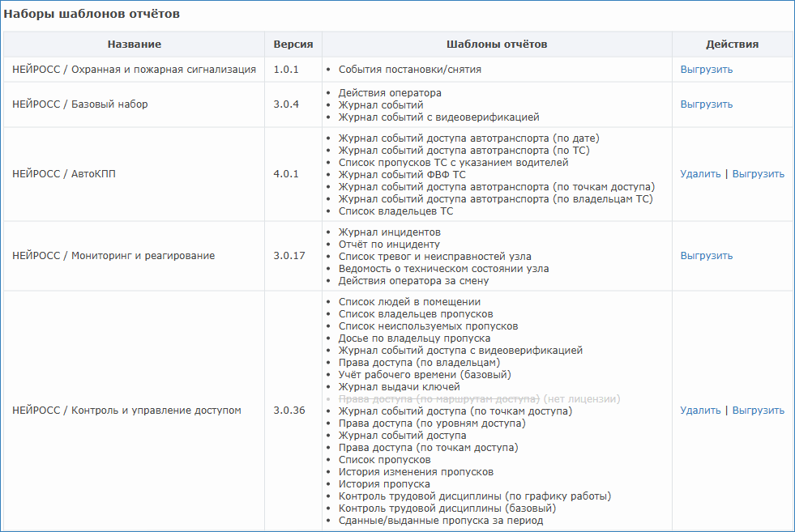Select the Версия column header
Screen dimensions: 795x532
tap(293, 44)
